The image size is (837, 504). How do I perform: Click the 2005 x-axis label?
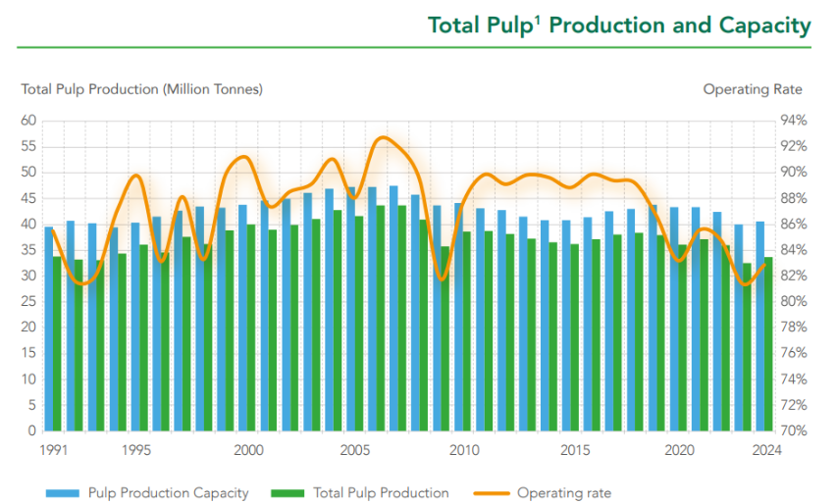coord(355,451)
